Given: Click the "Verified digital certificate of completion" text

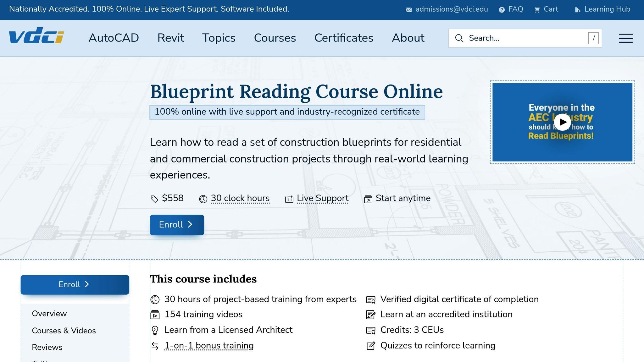Looking at the screenshot, I should 459,299.
